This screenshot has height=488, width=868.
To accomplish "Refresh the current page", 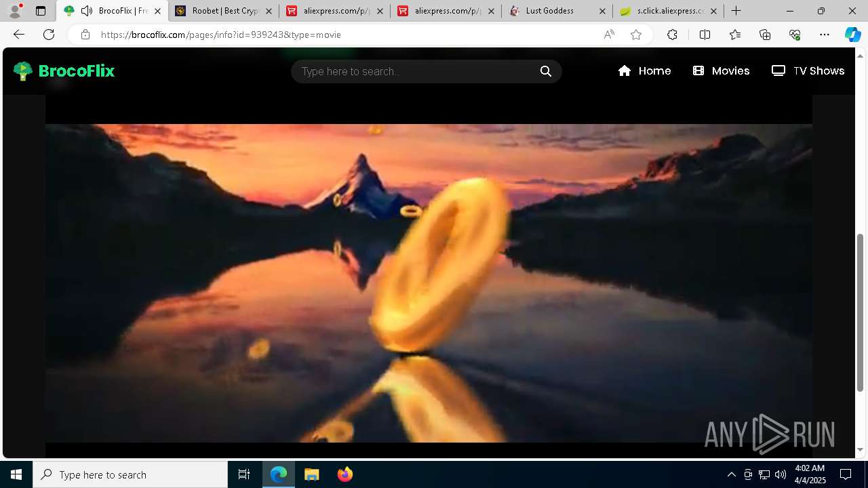I will click(49, 35).
